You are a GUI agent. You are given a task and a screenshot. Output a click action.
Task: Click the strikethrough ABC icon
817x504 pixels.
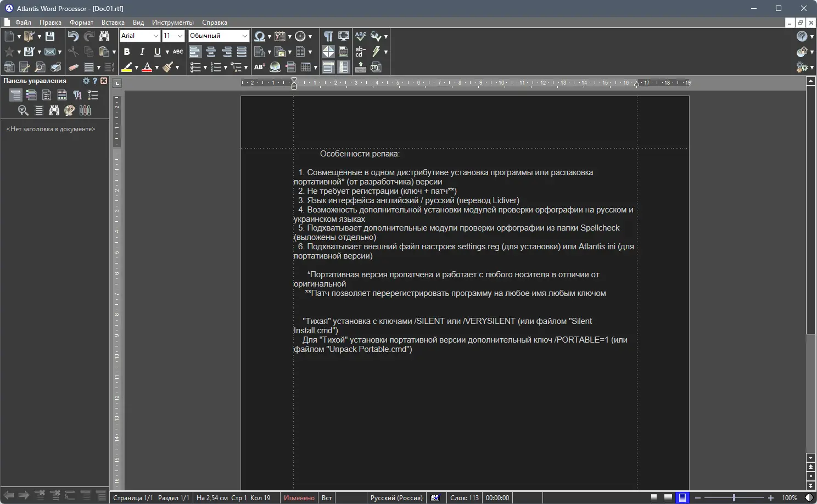click(x=178, y=52)
